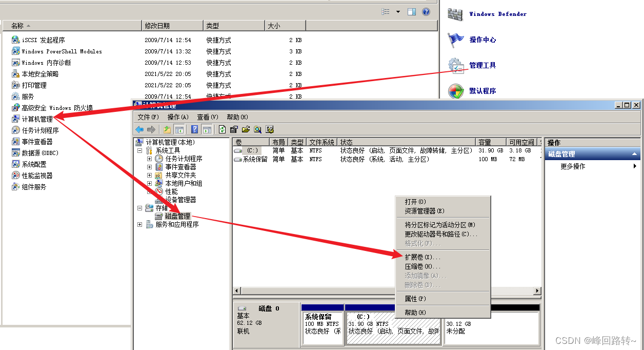Toggle the show/hide console tree toolbar icon

tap(179, 129)
